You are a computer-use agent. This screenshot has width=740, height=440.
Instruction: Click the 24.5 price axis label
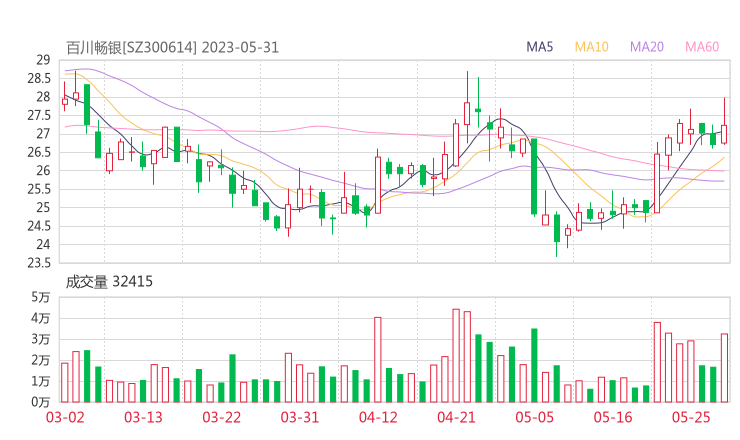pos(39,226)
